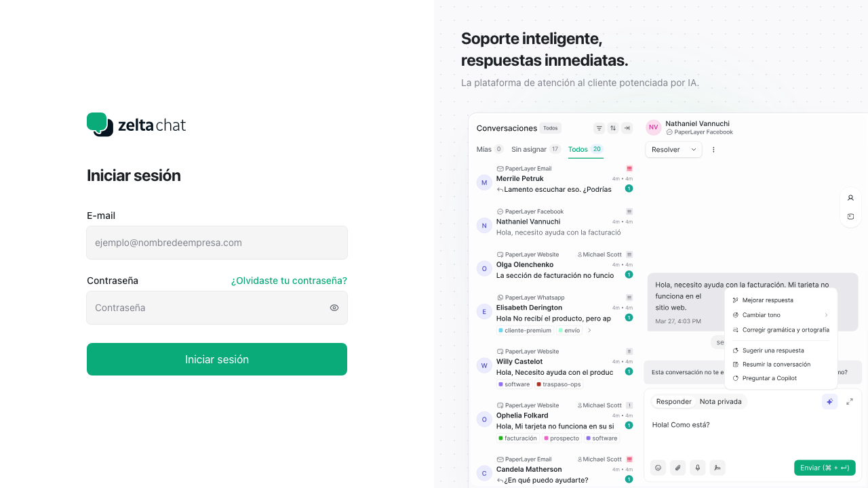
Task: Attach a file using the paperclip icon
Action: pos(677,468)
